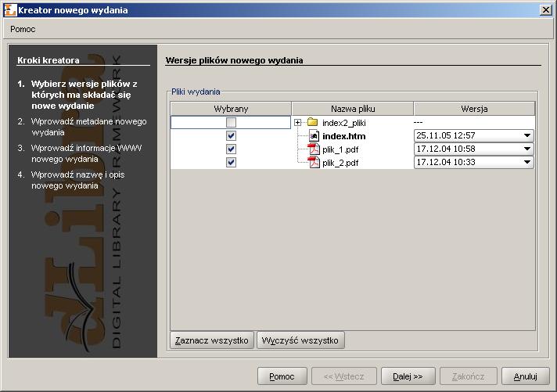Select the plik_1.pdf file name
557x392 pixels.
click(x=340, y=149)
